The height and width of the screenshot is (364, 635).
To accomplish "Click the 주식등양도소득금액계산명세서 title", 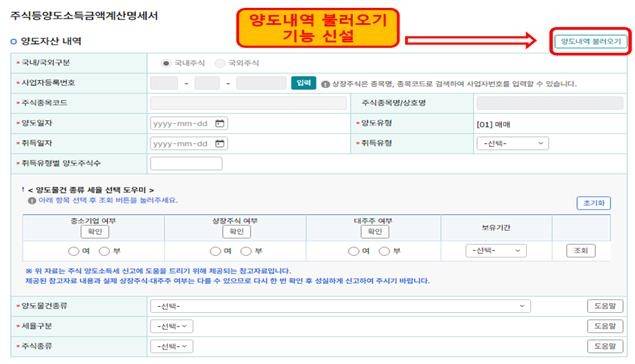I will click(84, 16).
